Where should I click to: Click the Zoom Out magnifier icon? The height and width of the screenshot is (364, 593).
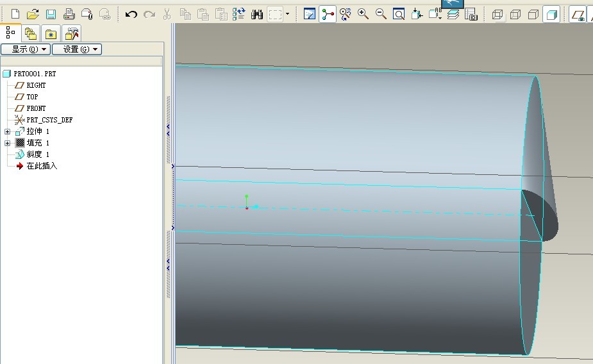coord(381,14)
